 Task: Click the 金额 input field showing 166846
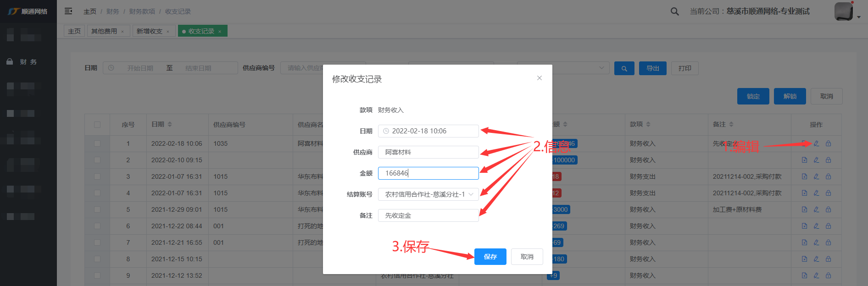click(428, 173)
